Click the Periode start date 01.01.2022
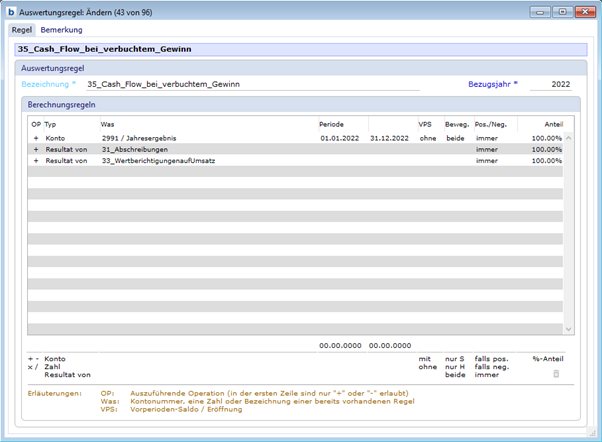Viewport: 602px width, 442px height. tap(339, 138)
